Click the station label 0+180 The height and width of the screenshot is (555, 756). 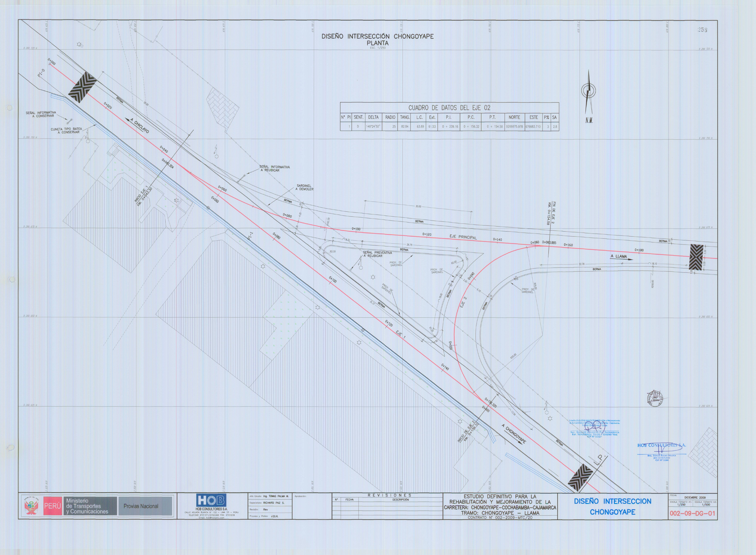(x=639, y=250)
